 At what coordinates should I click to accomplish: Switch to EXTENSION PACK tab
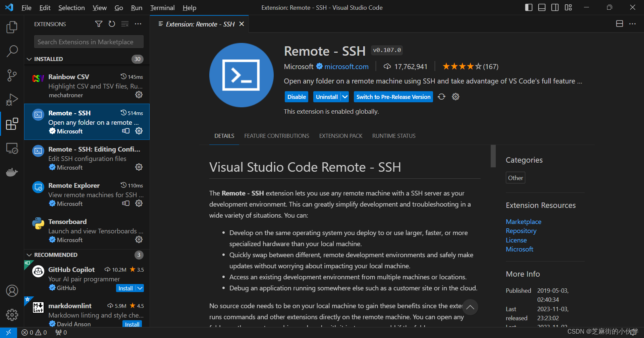(x=341, y=136)
